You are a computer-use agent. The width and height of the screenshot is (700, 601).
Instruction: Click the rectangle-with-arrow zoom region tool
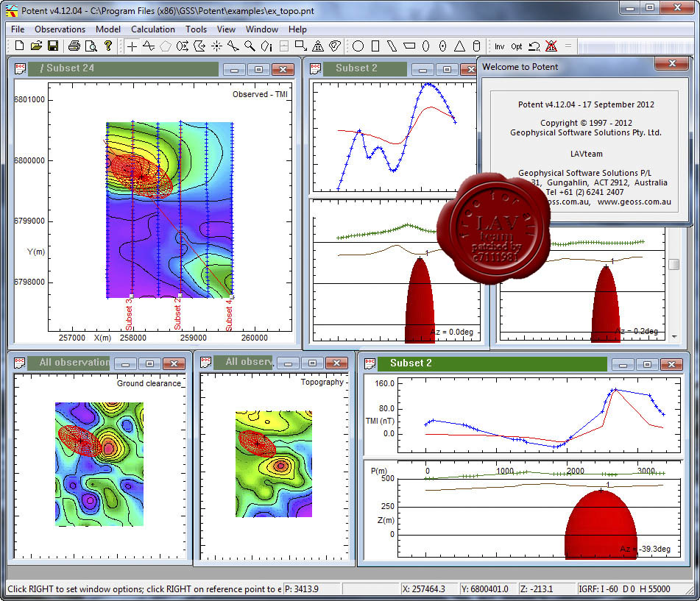(301, 46)
